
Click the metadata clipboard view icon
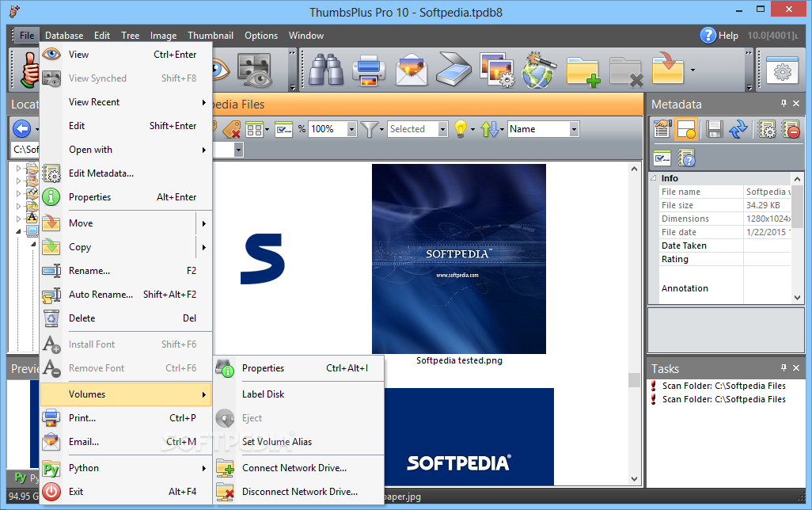click(x=662, y=129)
